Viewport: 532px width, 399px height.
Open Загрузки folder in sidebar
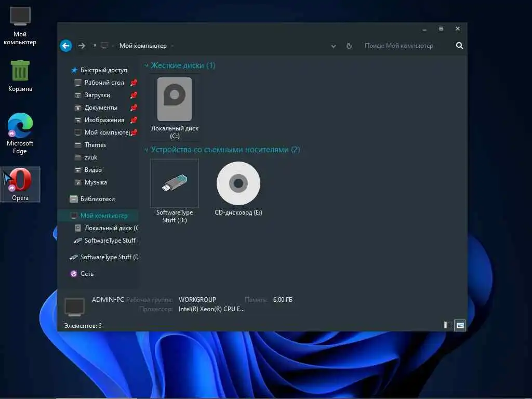92,96
